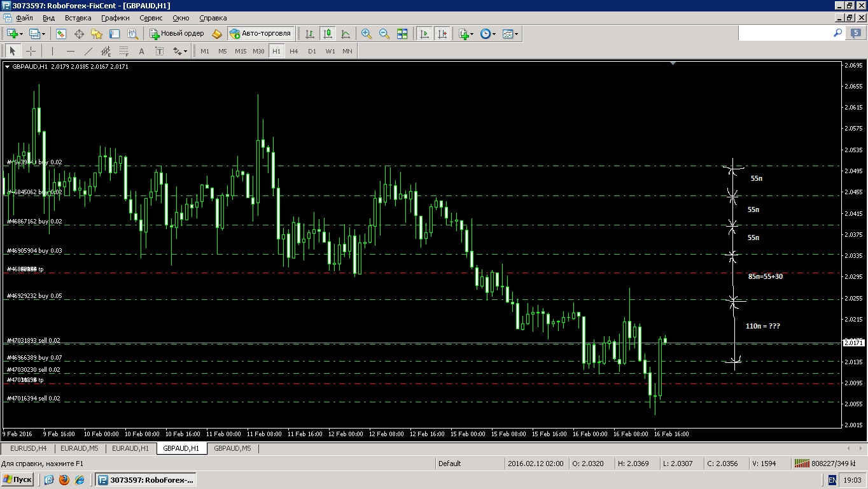Switch timeframe to D1
This screenshot has width=868, height=489.
click(312, 51)
